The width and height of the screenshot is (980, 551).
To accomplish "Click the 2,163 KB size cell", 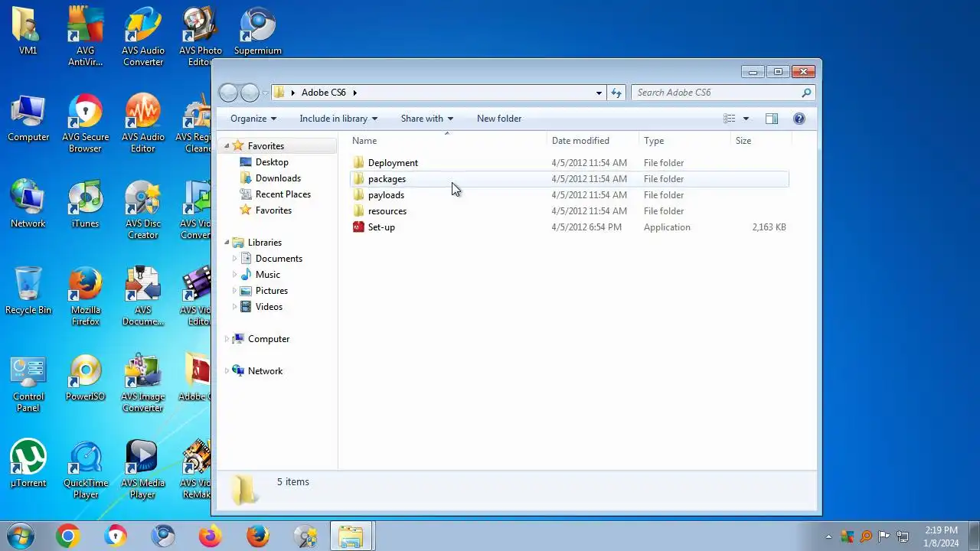I will (x=769, y=227).
